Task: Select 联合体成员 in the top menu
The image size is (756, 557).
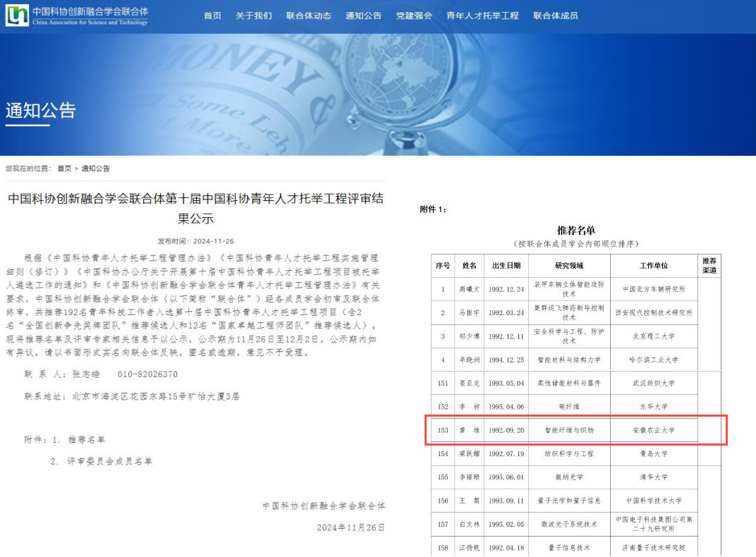Action: [x=555, y=16]
